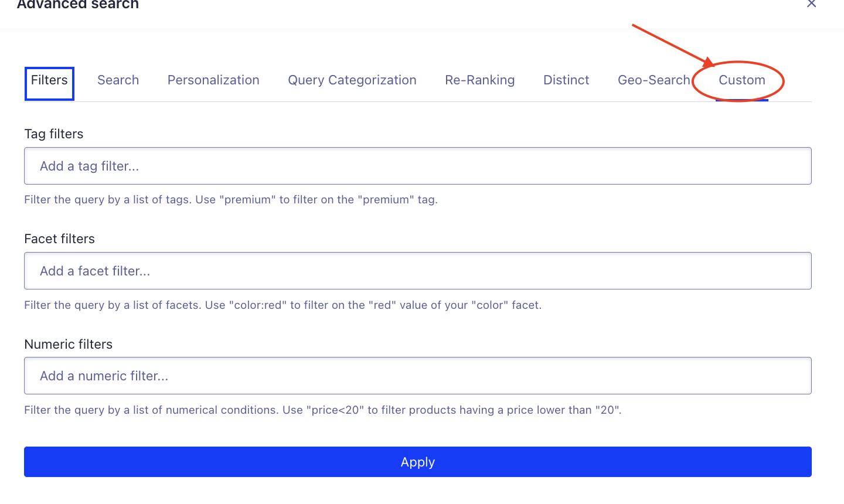This screenshot has width=844, height=504.
Task: Click the facet help text mentioning "color:red"
Action: click(x=283, y=305)
